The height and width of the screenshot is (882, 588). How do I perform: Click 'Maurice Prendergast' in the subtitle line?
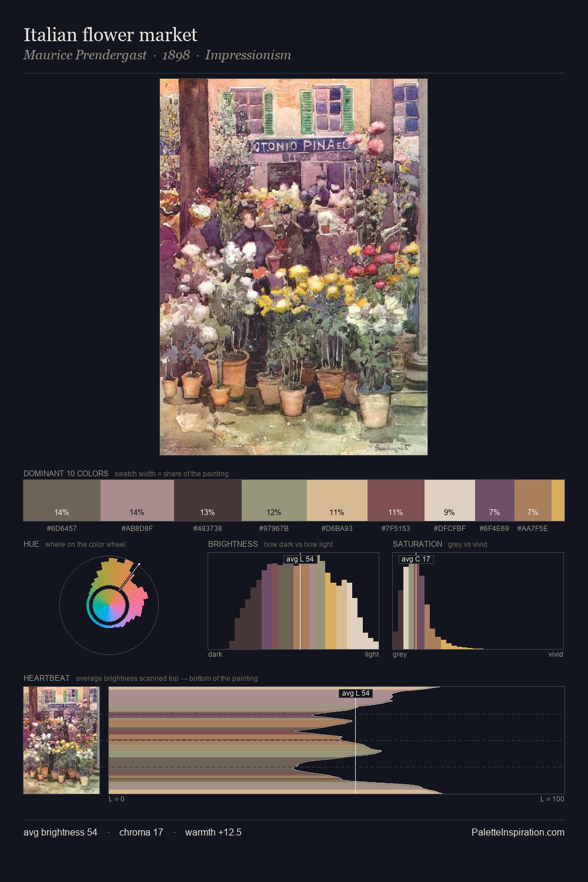[x=85, y=55]
